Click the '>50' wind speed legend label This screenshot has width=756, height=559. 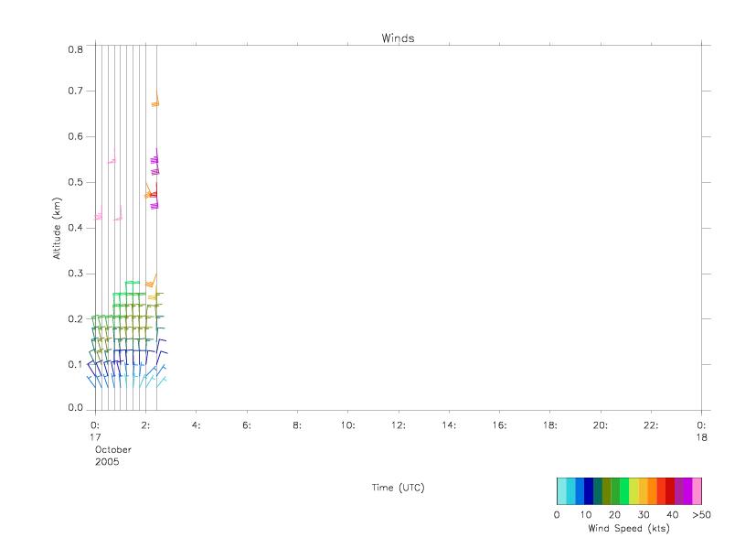(701, 514)
